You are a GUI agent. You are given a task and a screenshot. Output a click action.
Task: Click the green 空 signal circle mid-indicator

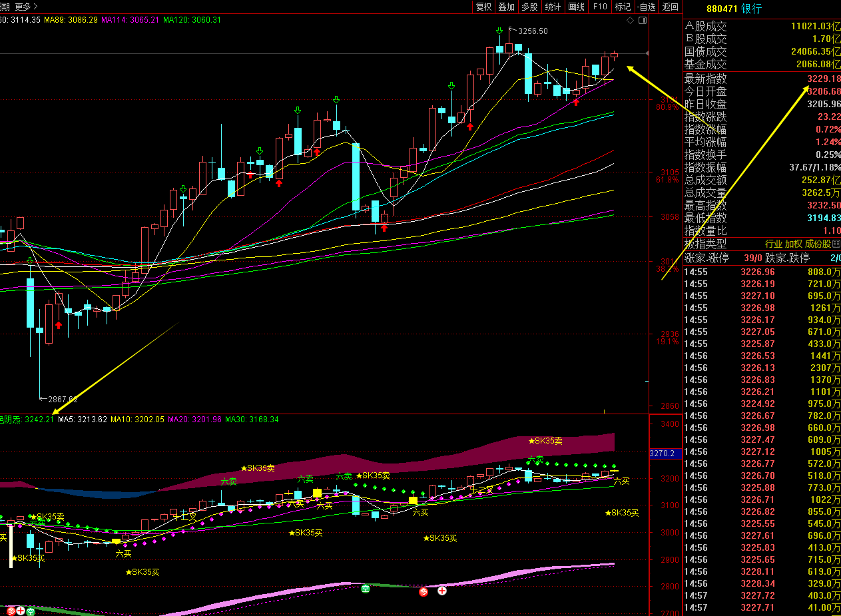pyautogui.click(x=366, y=589)
